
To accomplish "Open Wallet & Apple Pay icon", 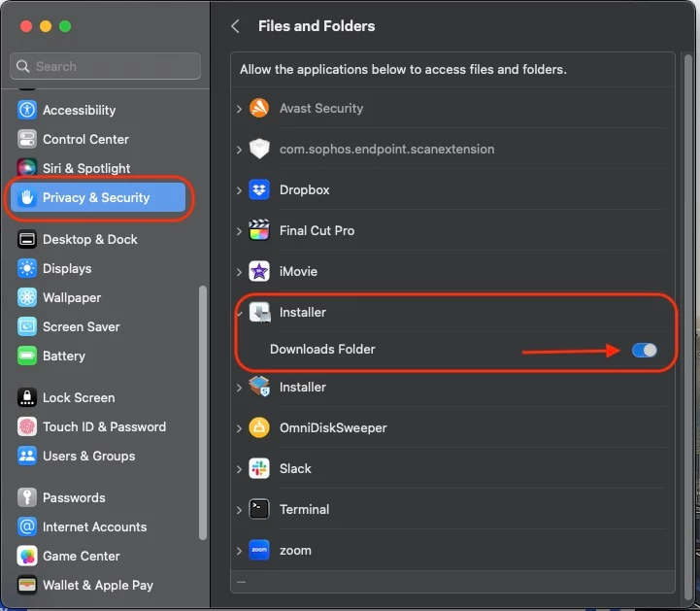I will click(27, 585).
